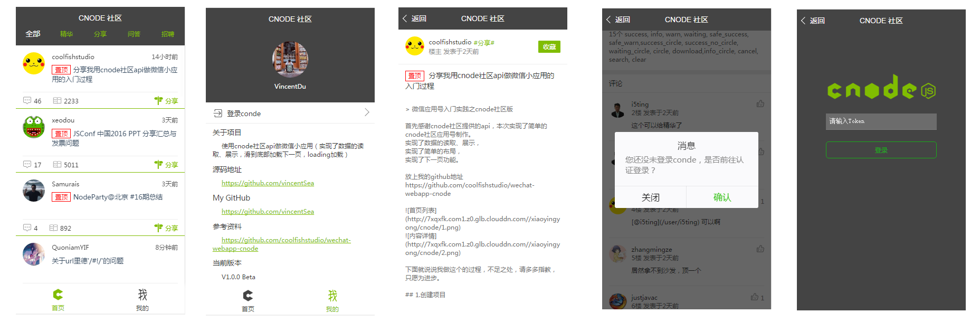The image size is (980, 322).
Task: Click view count icon showing 2233
Action: pos(57,100)
